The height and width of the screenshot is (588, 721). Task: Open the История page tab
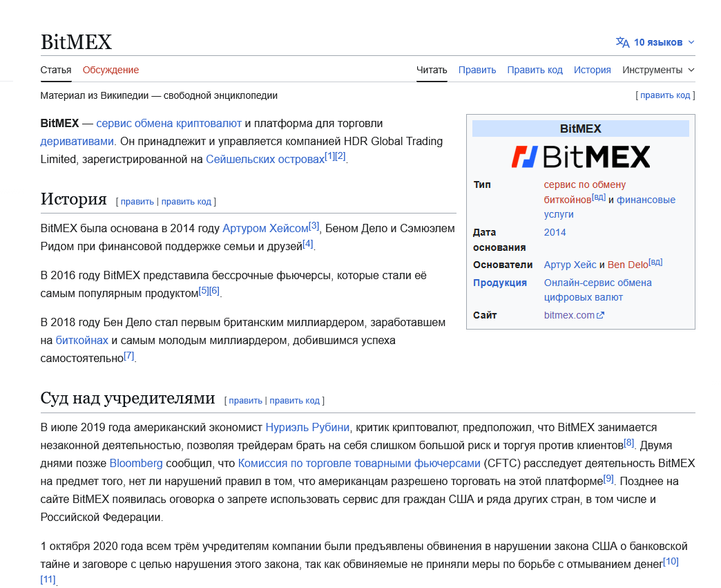point(593,70)
